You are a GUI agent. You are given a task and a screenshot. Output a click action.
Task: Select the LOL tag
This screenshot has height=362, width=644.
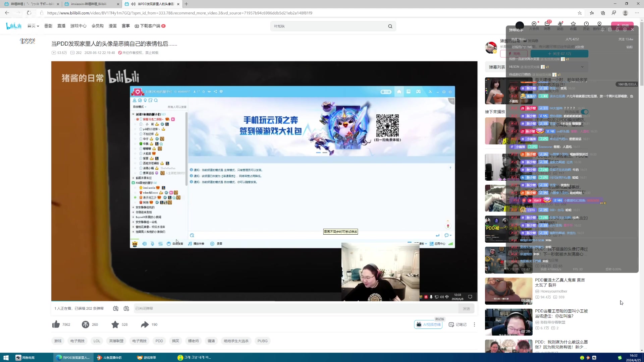point(97,341)
